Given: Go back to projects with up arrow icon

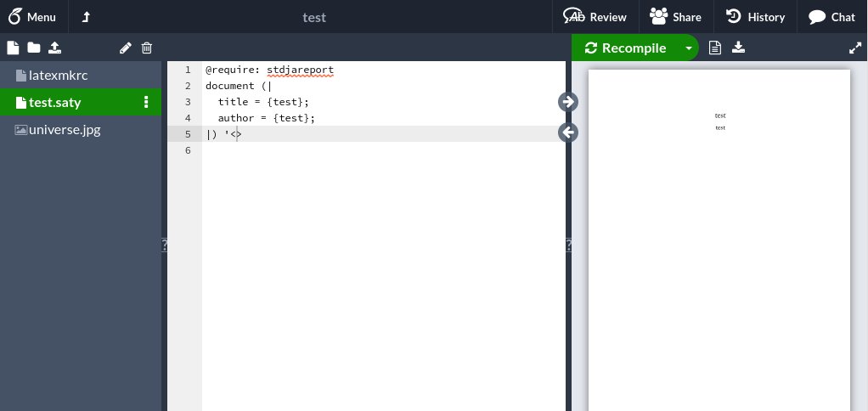Looking at the screenshot, I should pyautogui.click(x=86, y=17).
